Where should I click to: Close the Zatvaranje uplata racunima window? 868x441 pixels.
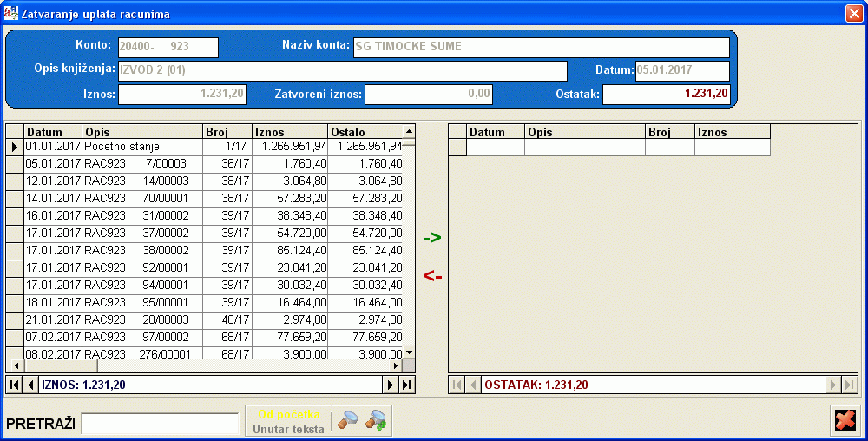(853, 13)
